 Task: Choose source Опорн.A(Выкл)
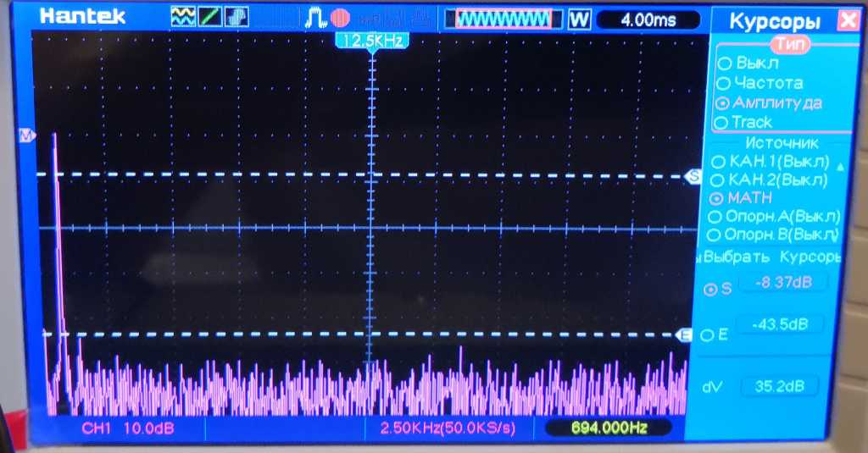coord(774,216)
